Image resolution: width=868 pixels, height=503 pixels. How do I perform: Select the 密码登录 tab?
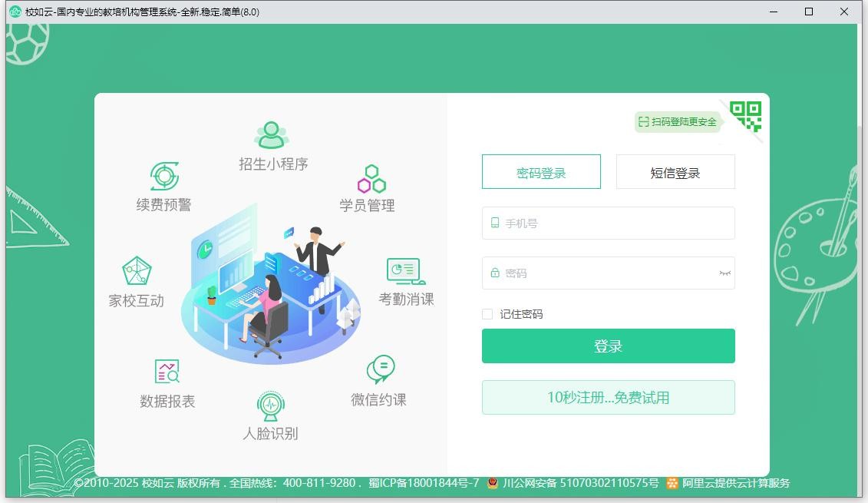click(541, 172)
